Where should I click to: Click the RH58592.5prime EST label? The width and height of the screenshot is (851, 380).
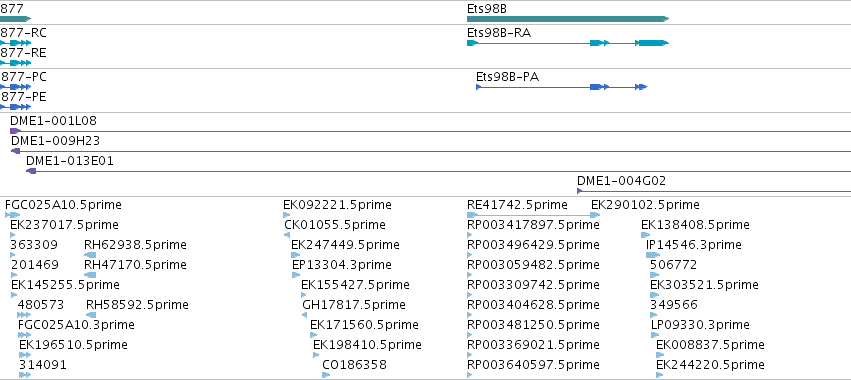click(137, 305)
